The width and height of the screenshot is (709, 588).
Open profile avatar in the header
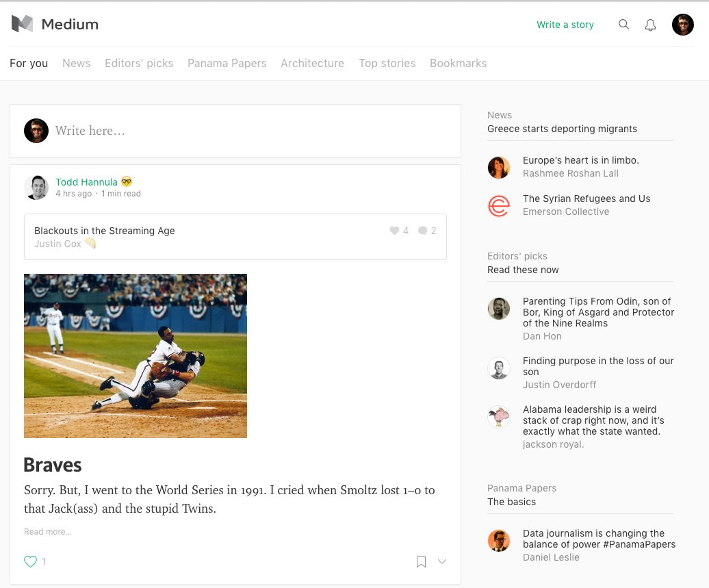coord(683,25)
